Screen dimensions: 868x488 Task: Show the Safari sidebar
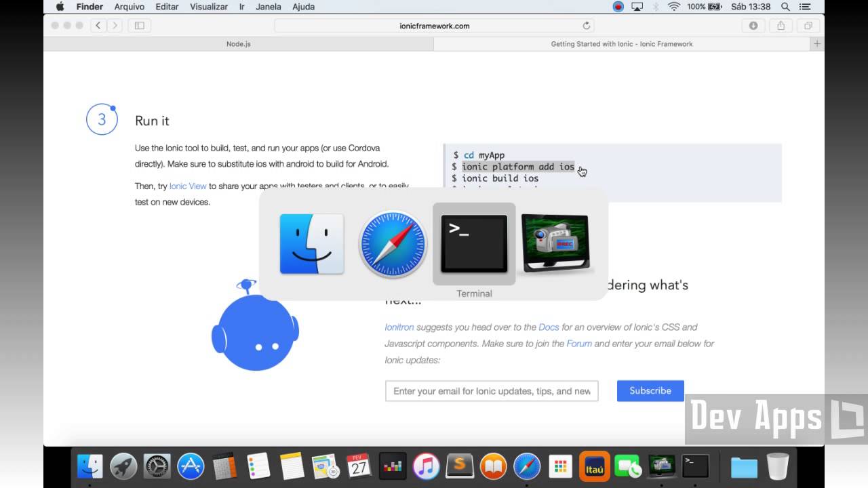coord(140,26)
